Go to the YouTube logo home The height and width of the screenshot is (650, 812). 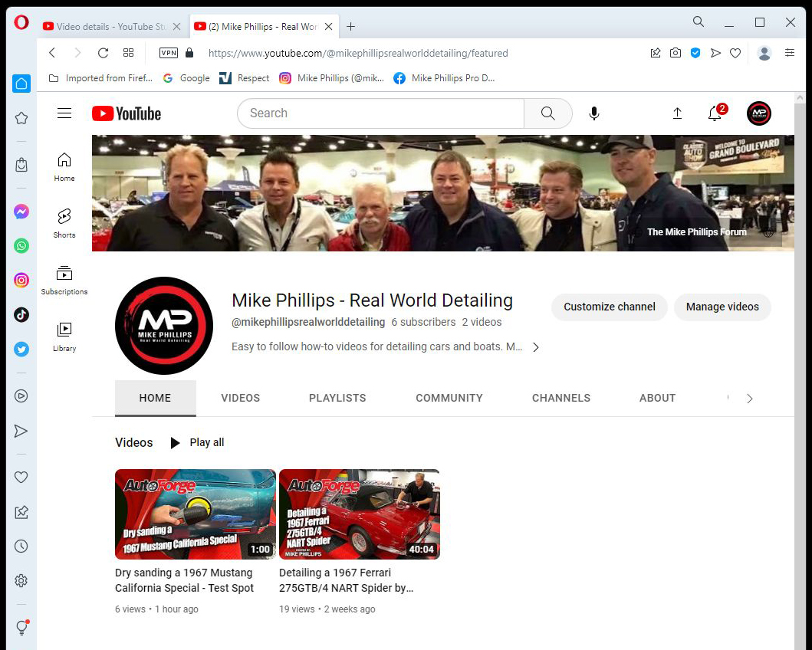pyautogui.click(x=127, y=114)
